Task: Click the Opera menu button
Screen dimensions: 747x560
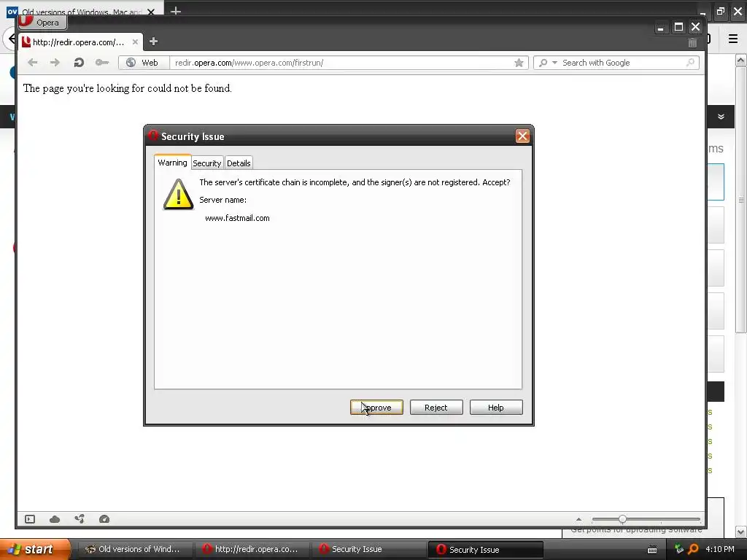Action: click(x=43, y=22)
